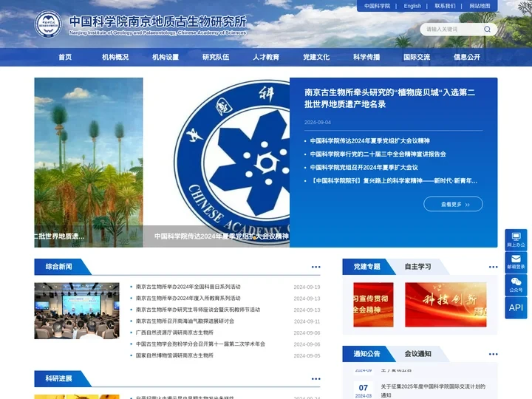Select the 科研进展 section tab
532x399 pixels.
[x=58, y=378]
